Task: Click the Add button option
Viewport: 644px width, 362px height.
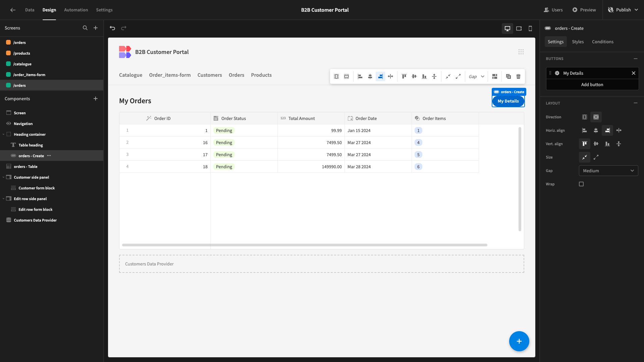Action: pos(592,84)
